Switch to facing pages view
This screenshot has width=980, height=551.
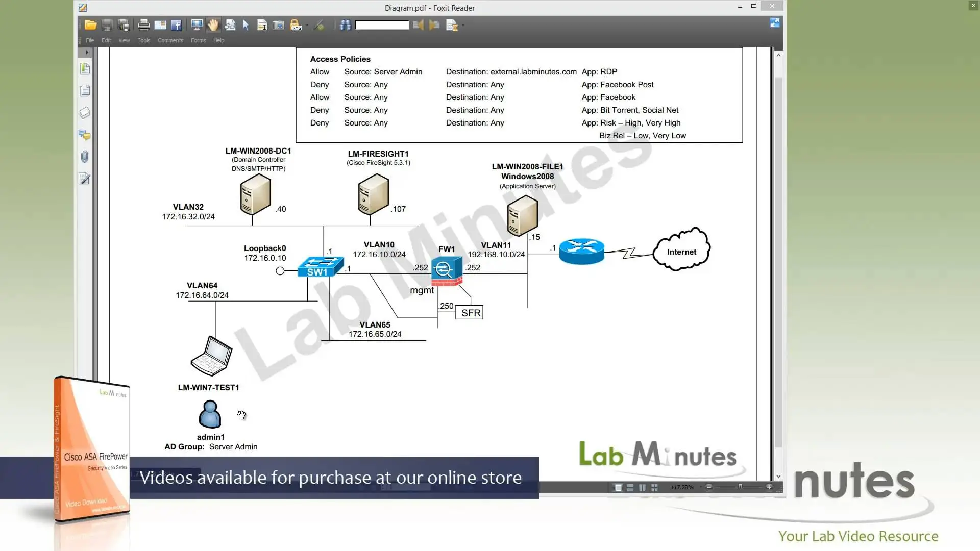tap(642, 487)
